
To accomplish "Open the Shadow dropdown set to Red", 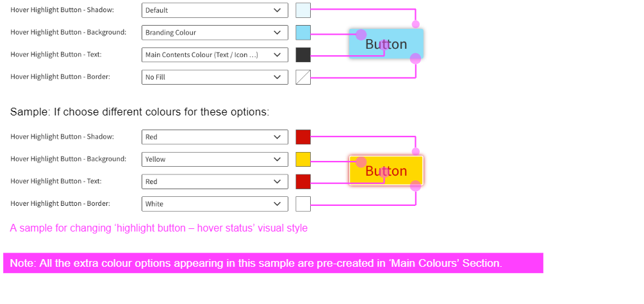I will click(215, 137).
